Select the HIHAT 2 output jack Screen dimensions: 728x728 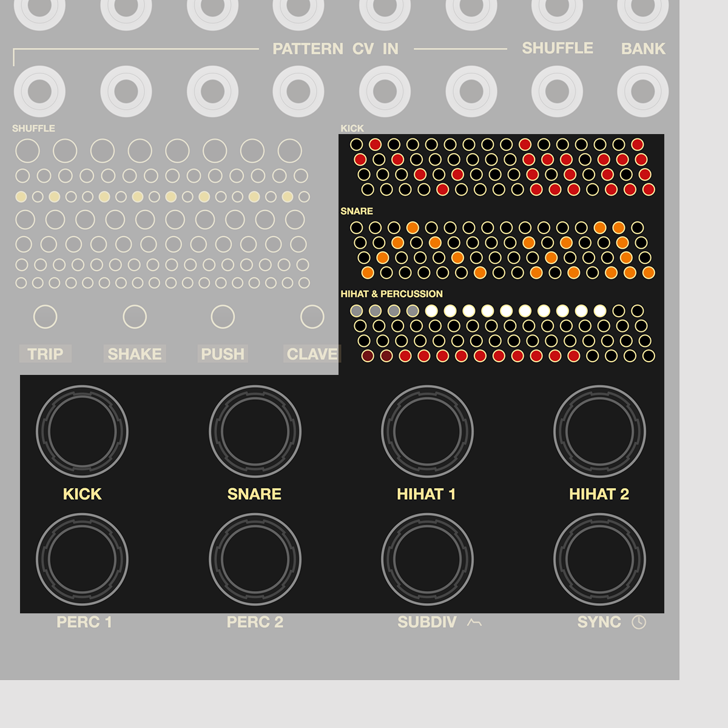click(599, 431)
